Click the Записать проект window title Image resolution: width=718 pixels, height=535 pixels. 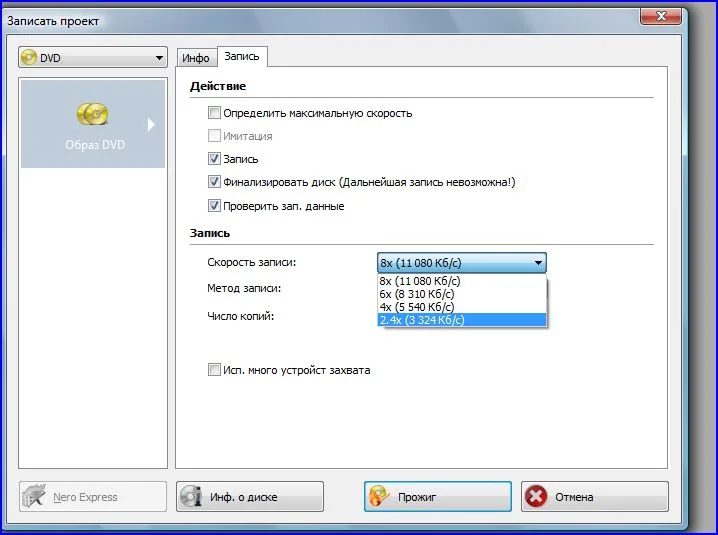tap(53, 21)
